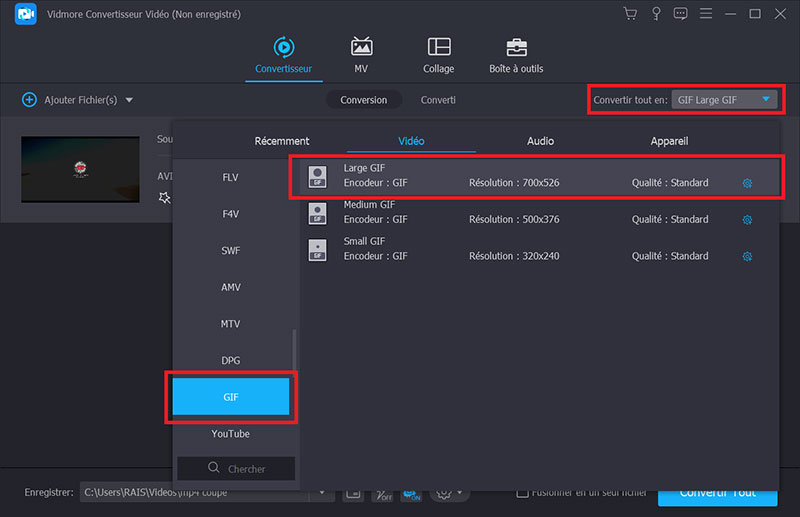Click the Chercher search field
The image size is (800, 517).
coord(236,468)
